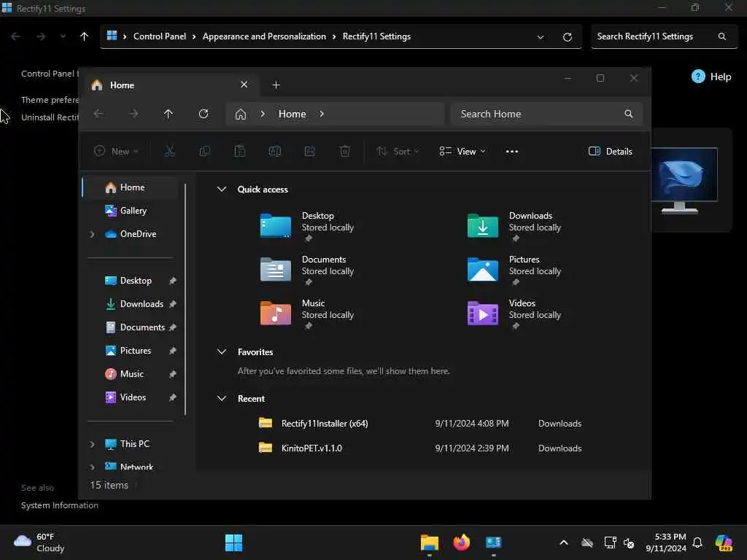Select Pictures in the navigation pane

point(131,351)
